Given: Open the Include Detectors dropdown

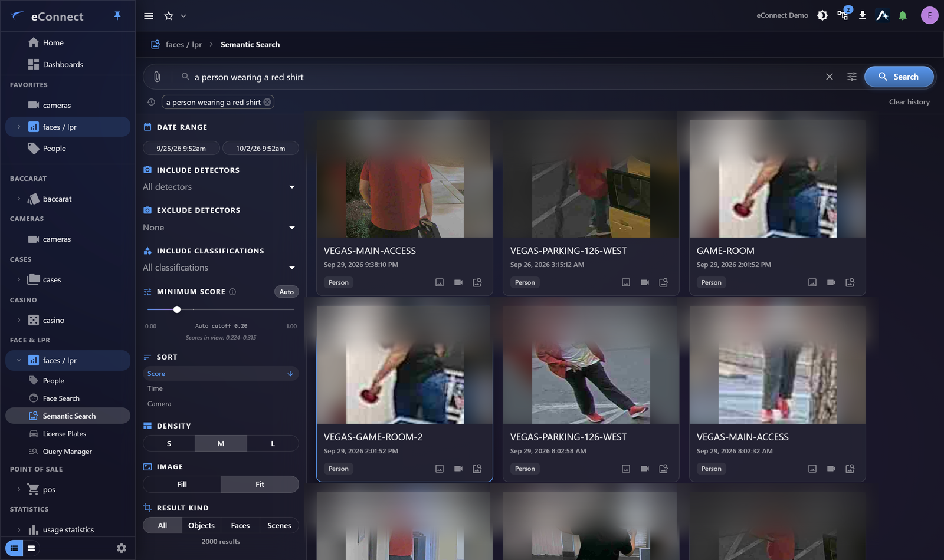Looking at the screenshot, I should coord(219,187).
